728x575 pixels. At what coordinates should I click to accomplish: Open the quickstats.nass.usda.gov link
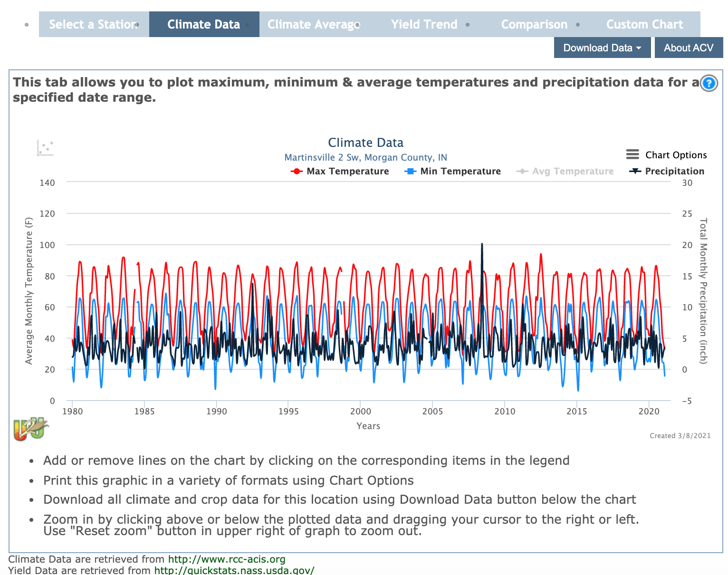234,570
